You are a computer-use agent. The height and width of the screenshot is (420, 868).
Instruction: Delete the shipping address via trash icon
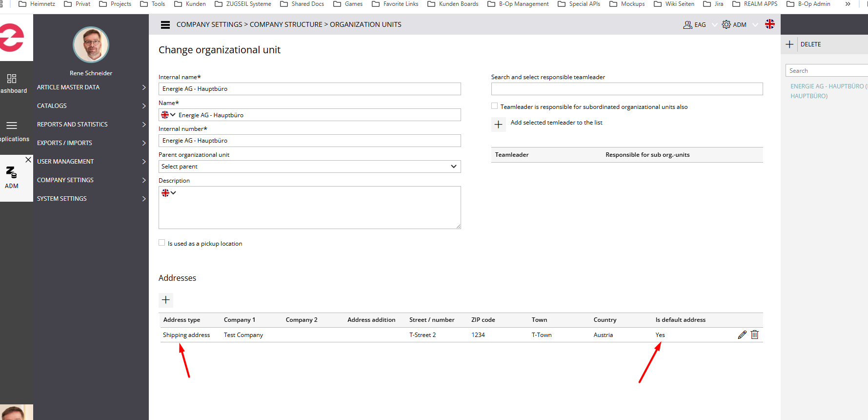[755, 335]
